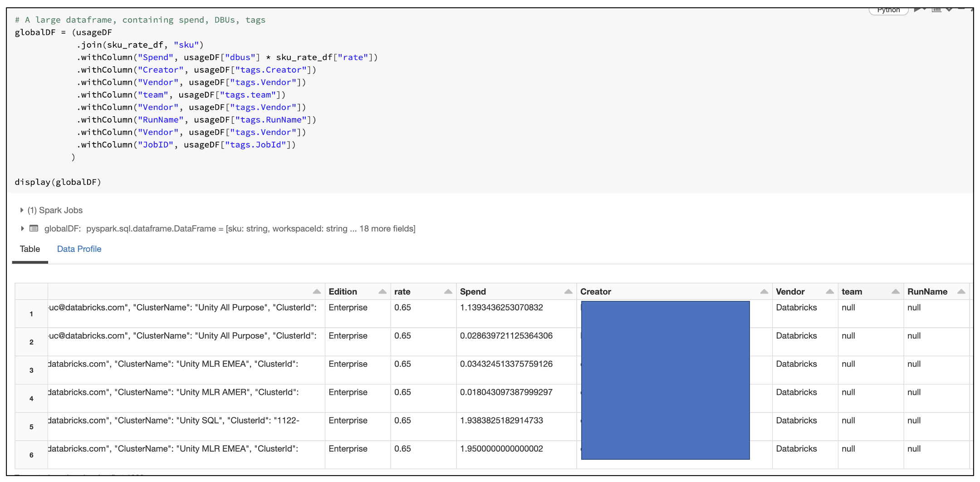Image resolution: width=980 pixels, height=482 pixels.
Task: Click the comment line about large dataframe
Action: pos(140,20)
